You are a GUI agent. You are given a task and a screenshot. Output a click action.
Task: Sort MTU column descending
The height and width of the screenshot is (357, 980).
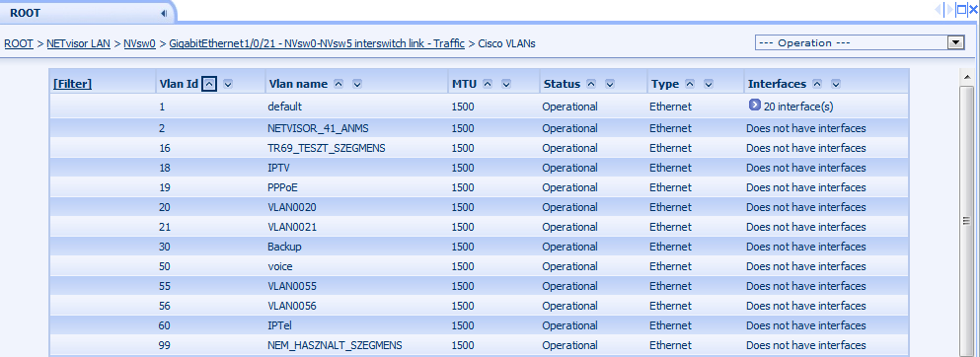pyautogui.click(x=506, y=84)
